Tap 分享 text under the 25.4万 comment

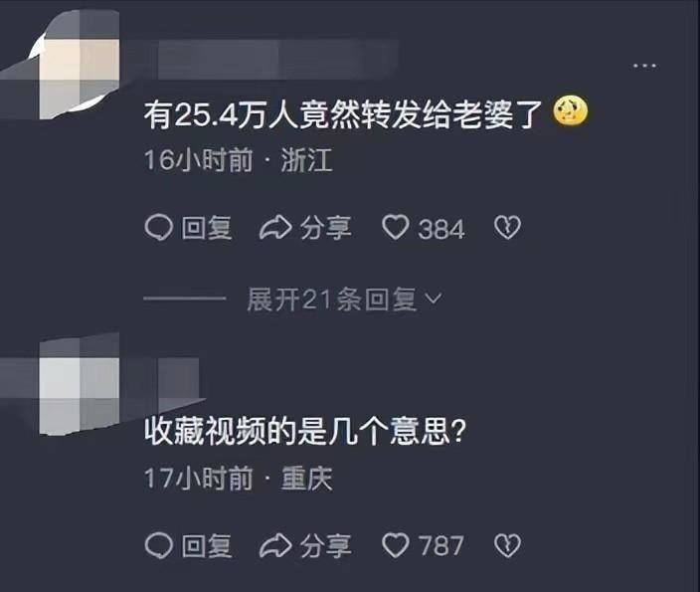tap(326, 228)
